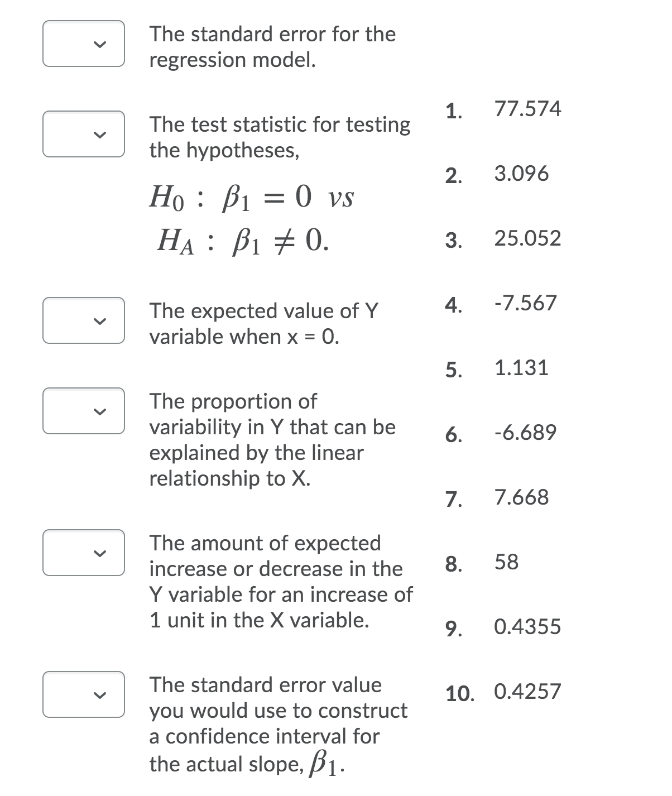Expand dropdown for expected value of Y
The image size is (672, 796).
[84, 320]
